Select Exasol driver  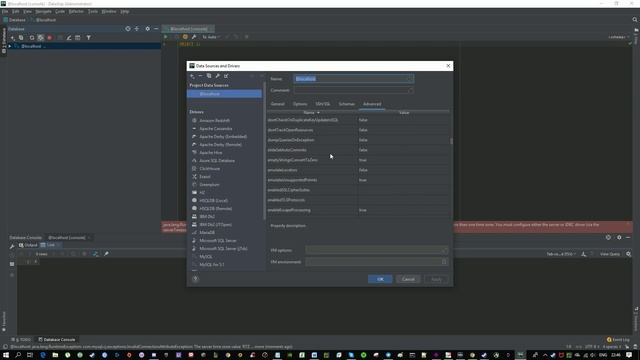click(205, 177)
